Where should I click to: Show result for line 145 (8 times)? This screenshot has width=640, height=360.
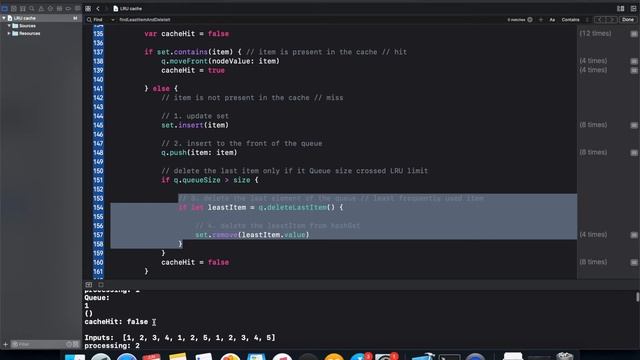(634, 125)
